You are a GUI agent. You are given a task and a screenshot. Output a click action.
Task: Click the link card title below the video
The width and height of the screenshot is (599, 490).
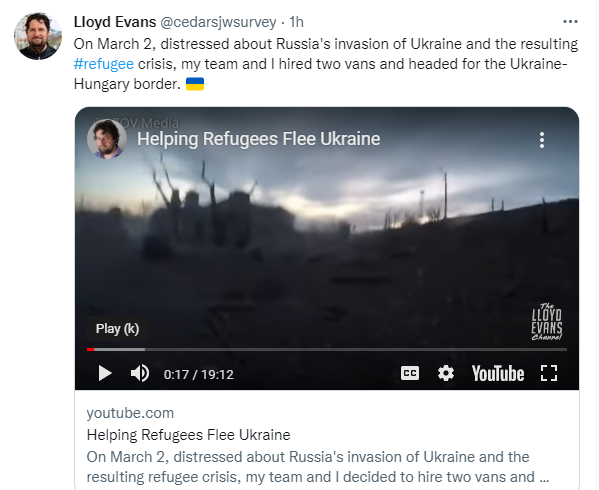[188, 435]
